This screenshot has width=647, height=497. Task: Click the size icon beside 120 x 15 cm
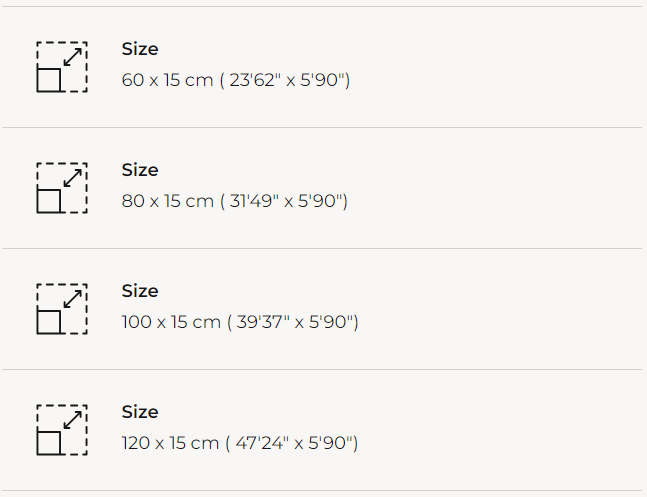(62, 429)
